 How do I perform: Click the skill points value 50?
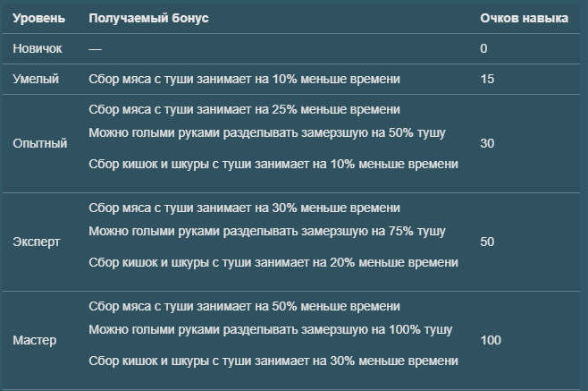(487, 242)
